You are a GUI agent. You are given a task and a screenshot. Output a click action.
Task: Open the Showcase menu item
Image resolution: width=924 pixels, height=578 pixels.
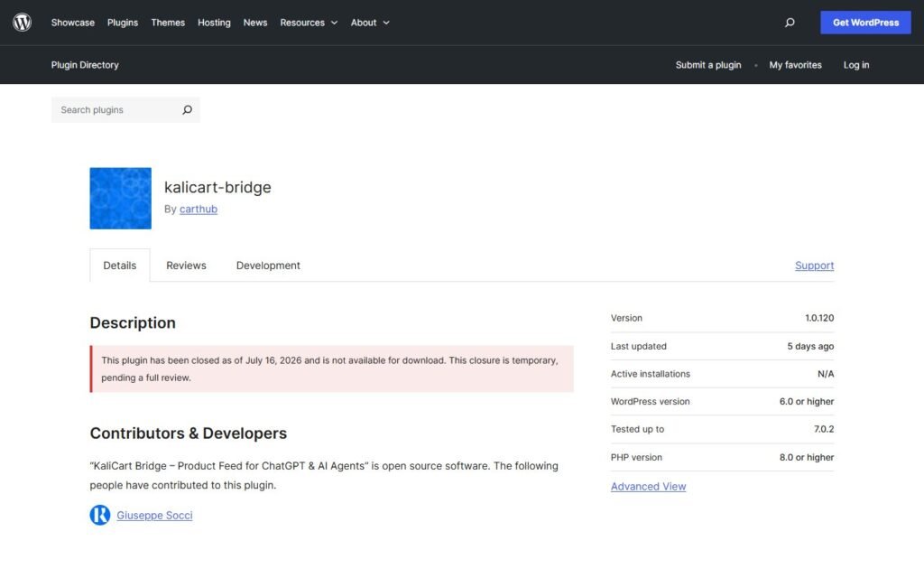pyautogui.click(x=72, y=23)
